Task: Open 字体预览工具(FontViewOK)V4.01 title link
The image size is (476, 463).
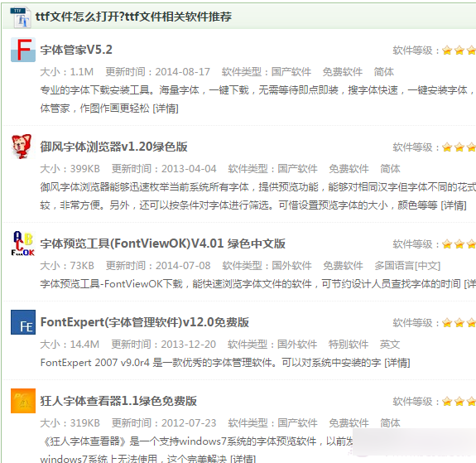Action: [x=163, y=244]
